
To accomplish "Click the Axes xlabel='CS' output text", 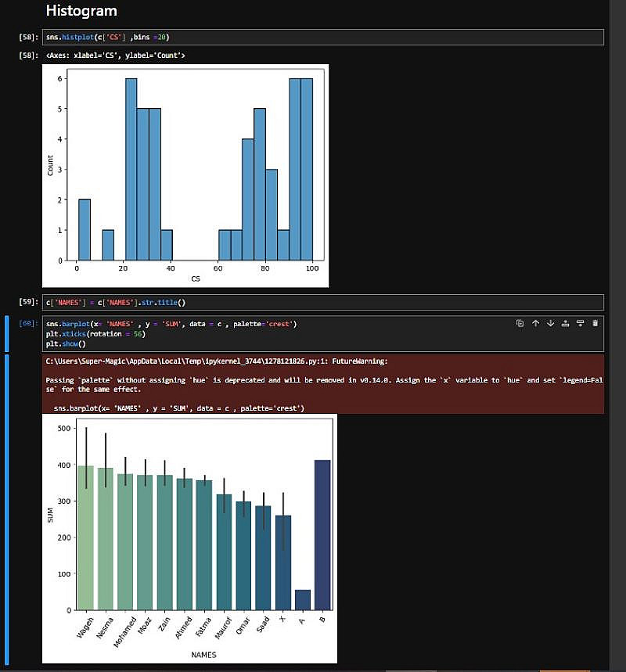I will tap(115, 56).
